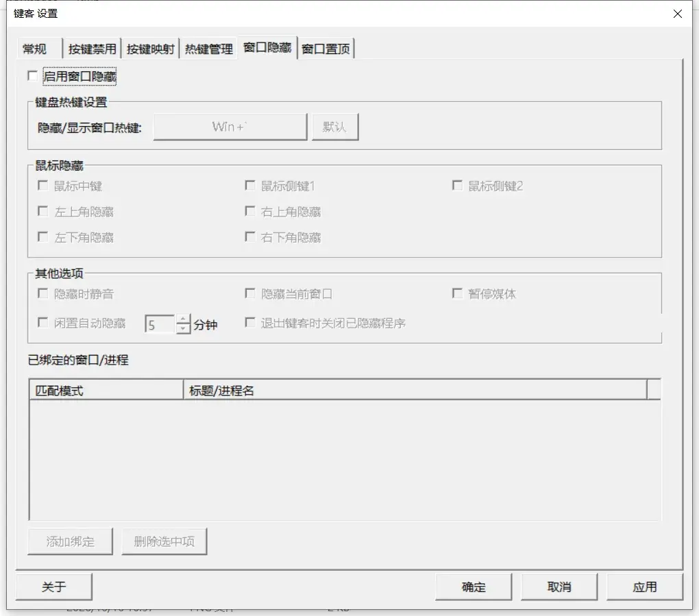Check 退出键客时关闭已隐藏程序 option
This screenshot has height=616, width=699.
pyautogui.click(x=250, y=322)
